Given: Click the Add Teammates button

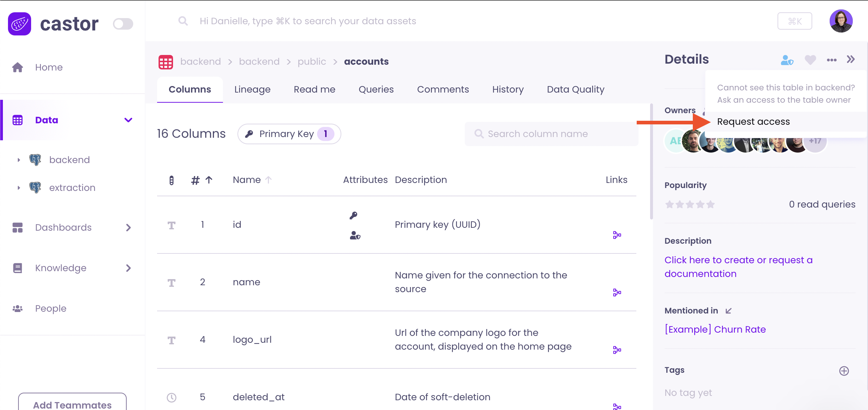Looking at the screenshot, I should tap(72, 404).
